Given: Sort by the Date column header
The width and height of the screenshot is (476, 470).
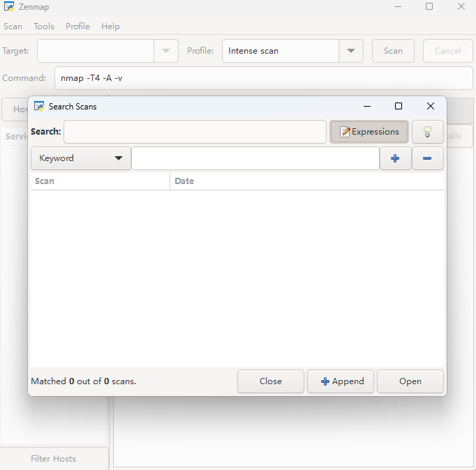Looking at the screenshot, I should pyautogui.click(x=306, y=181).
